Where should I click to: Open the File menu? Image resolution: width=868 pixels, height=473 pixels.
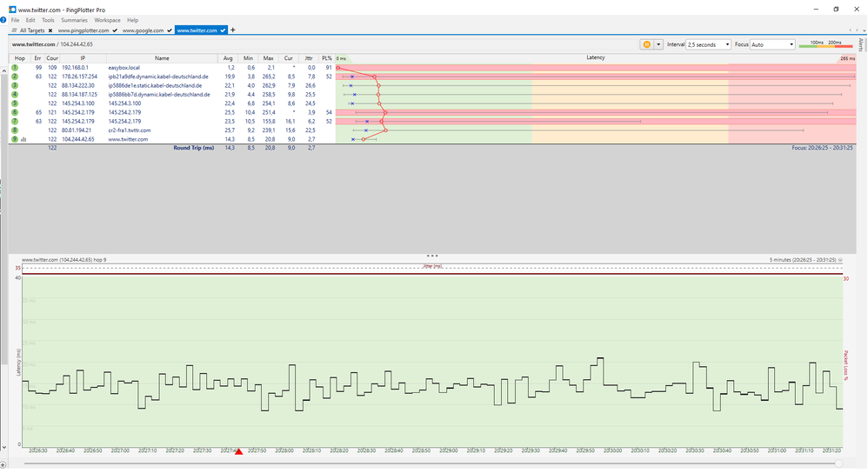click(x=15, y=20)
